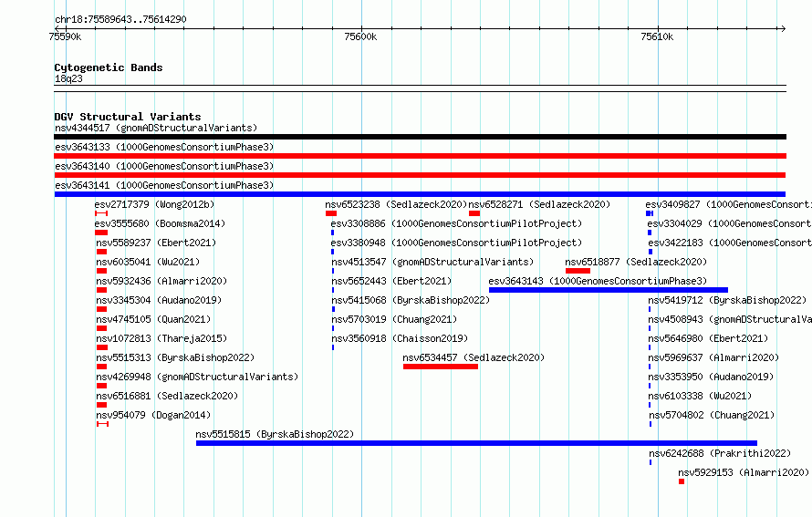Open the esv3643133 1000GenomesConsortiumPhase3 label

[164, 147]
